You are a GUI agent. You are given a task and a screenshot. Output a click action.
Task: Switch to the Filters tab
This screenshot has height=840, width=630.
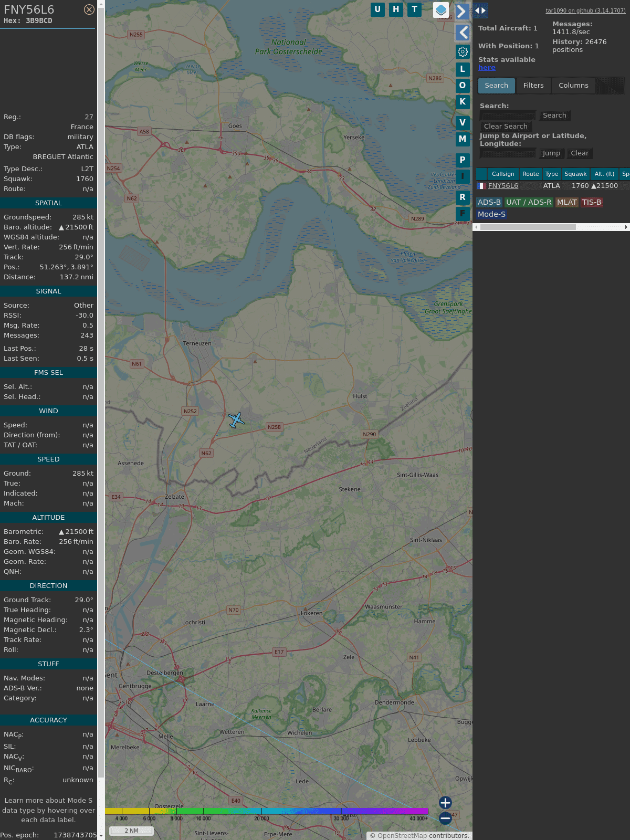pyautogui.click(x=533, y=86)
